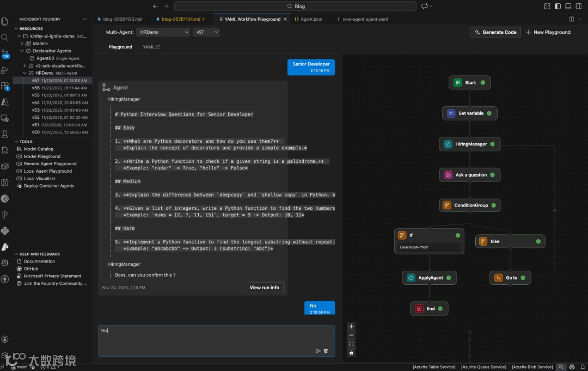Viewport: 588px width, 371px height.
Task: Expand the Models tree node
Action: [x=22, y=44]
